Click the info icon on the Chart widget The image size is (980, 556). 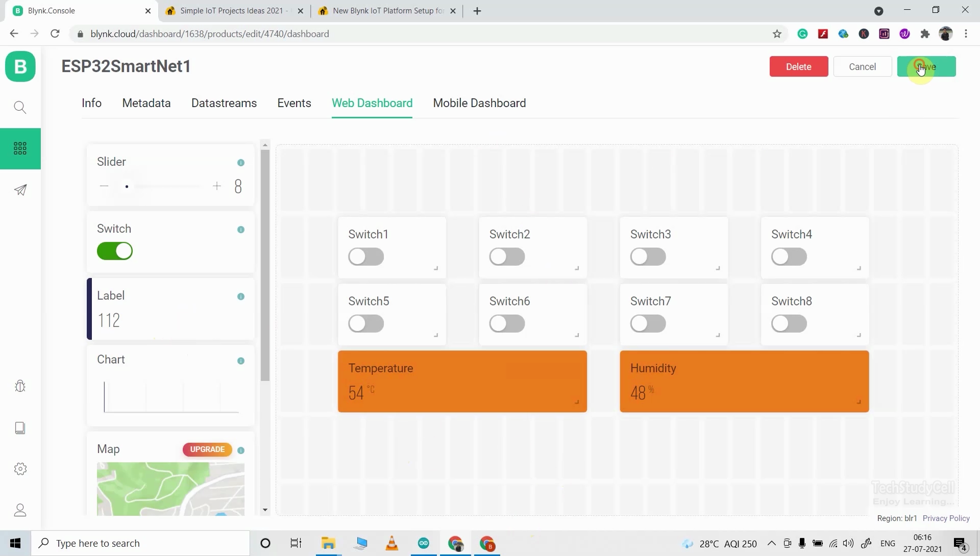pyautogui.click(x=241, y=361)
